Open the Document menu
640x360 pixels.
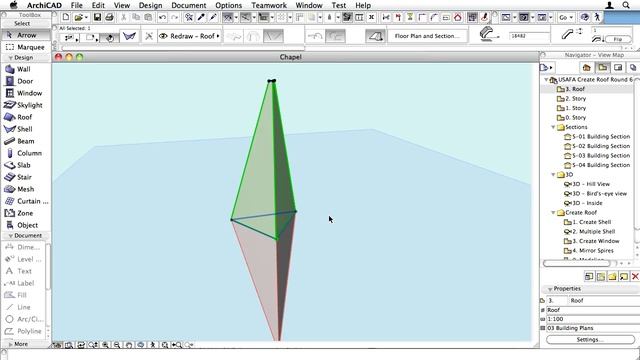pyautogui.click(x=189, y=5)
